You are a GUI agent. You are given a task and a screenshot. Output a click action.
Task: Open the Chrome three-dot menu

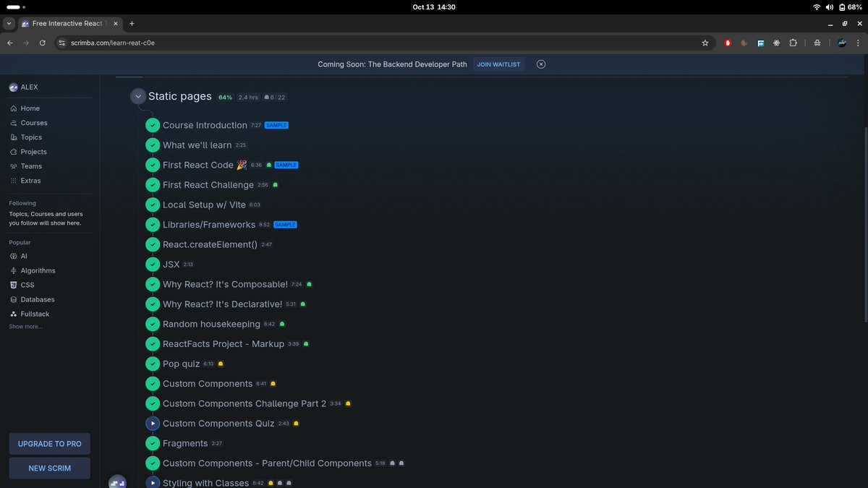point(858,43)
